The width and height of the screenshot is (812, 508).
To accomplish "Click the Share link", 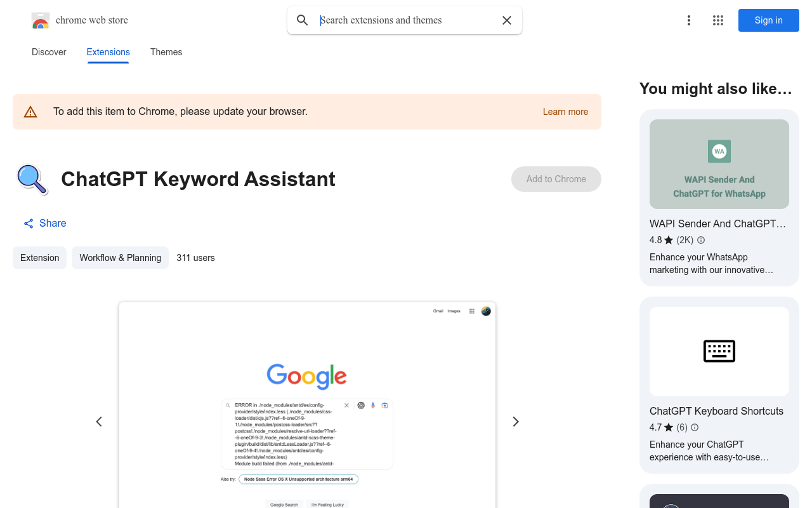I will (x=45, y=223).
